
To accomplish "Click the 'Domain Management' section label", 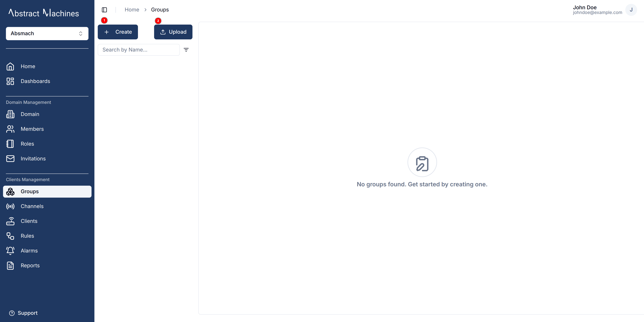I will (x=28, y=102).
